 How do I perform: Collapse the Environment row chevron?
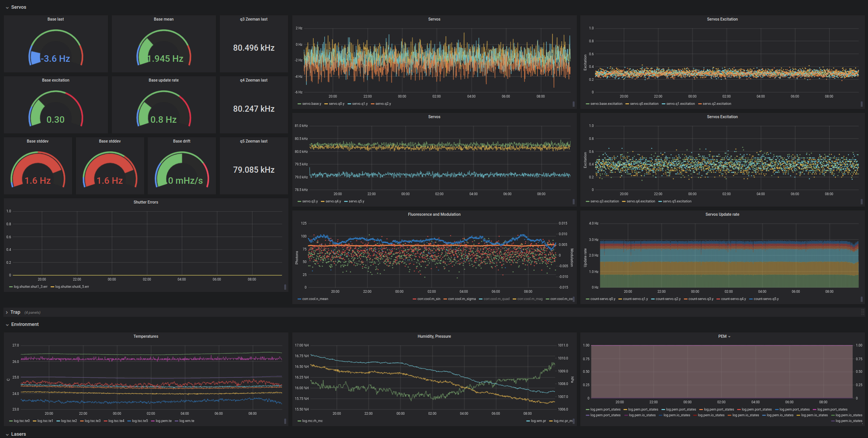coord(7,325)
